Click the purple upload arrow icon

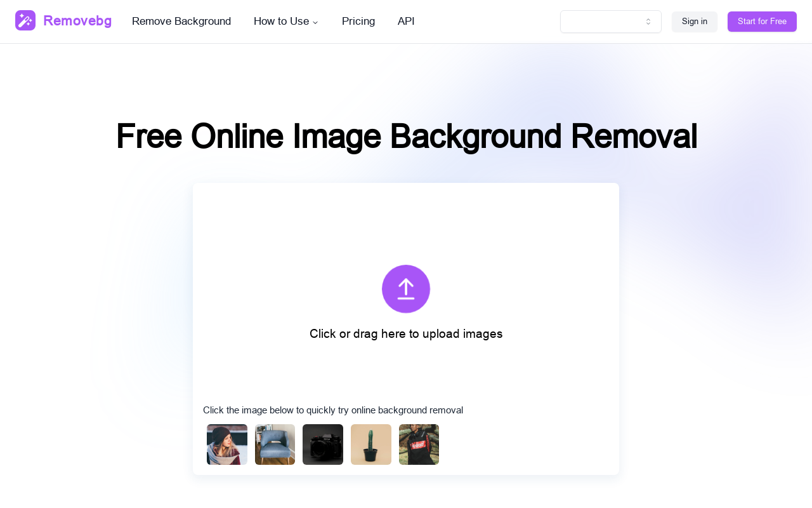tap(406, 289)
